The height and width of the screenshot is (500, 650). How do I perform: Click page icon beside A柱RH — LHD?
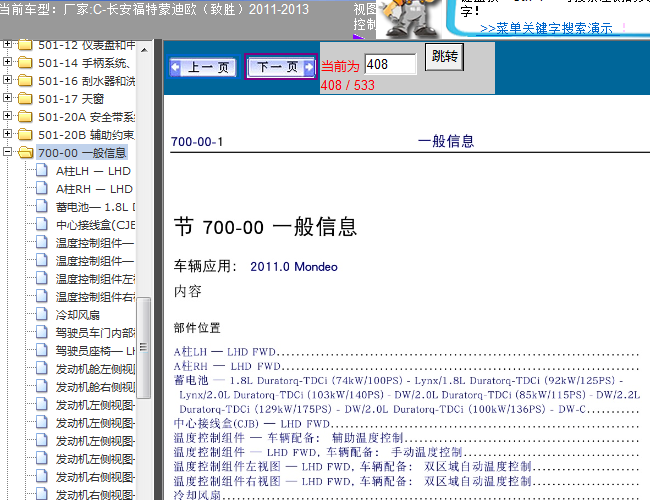tap(41, 188)
